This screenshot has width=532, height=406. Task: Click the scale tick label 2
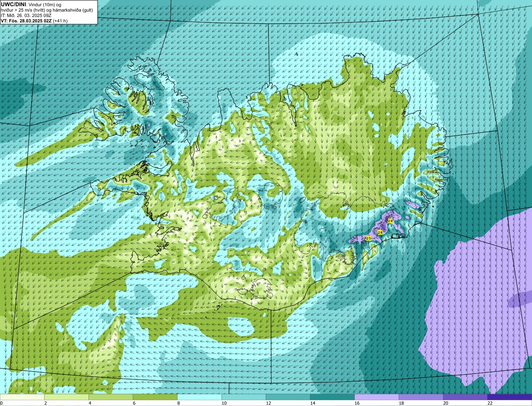tap(45, 403)
